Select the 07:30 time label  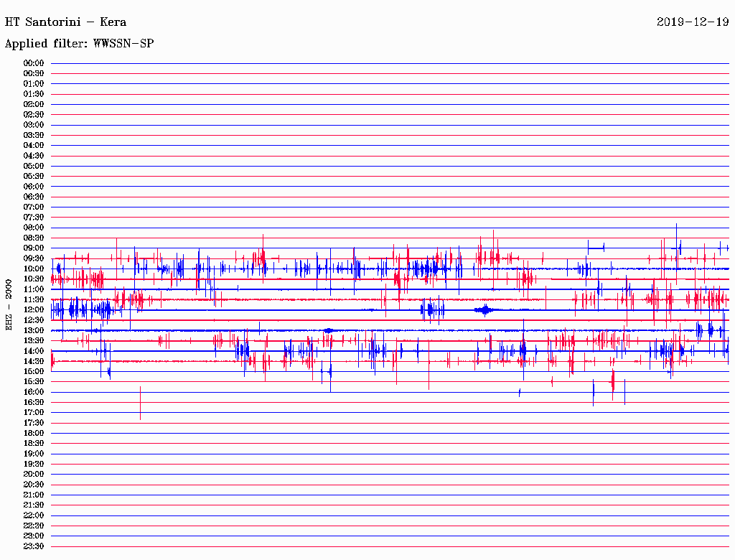point(34,218)
